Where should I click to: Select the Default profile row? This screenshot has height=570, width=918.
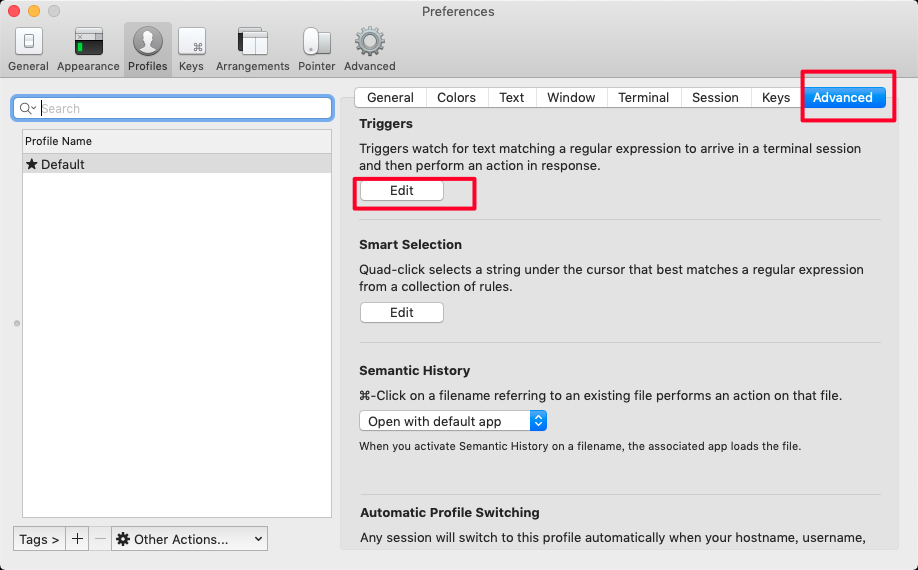[177, 164]
